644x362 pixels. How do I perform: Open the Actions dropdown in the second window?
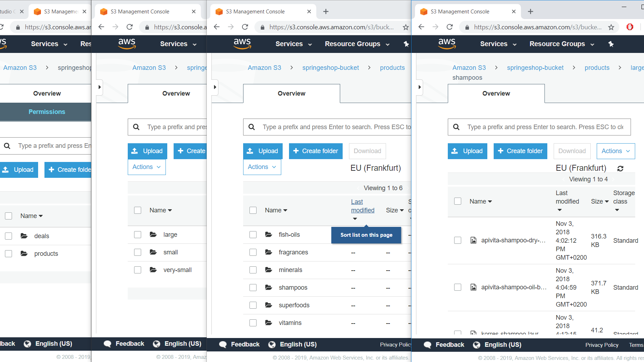pyautogui.click(x=146, y=167)
